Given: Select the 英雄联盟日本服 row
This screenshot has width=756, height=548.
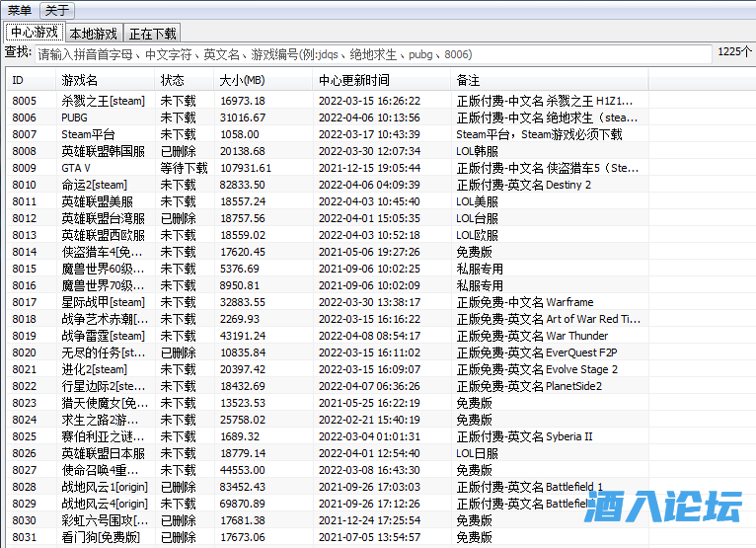Looking at the screenshot, I should pos(328,453).
